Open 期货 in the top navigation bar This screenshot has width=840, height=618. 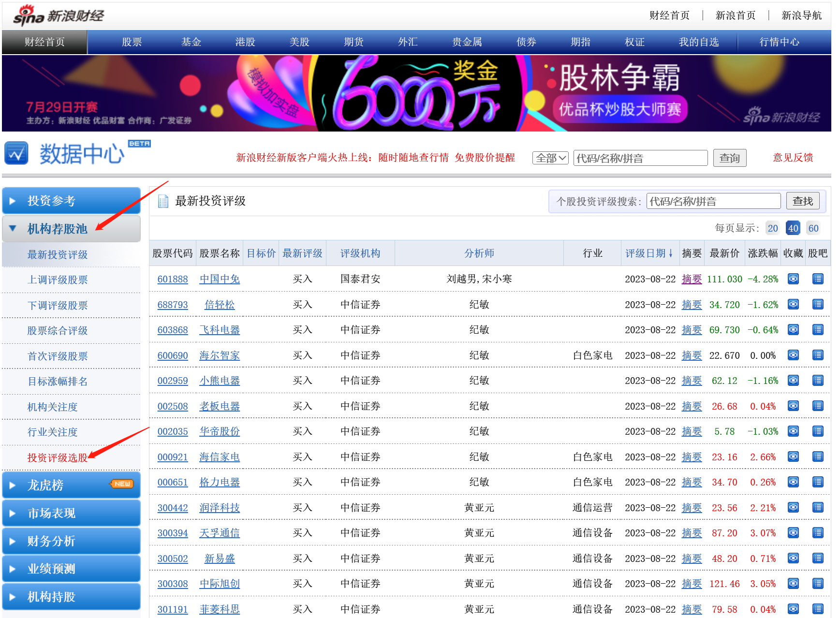354,42
